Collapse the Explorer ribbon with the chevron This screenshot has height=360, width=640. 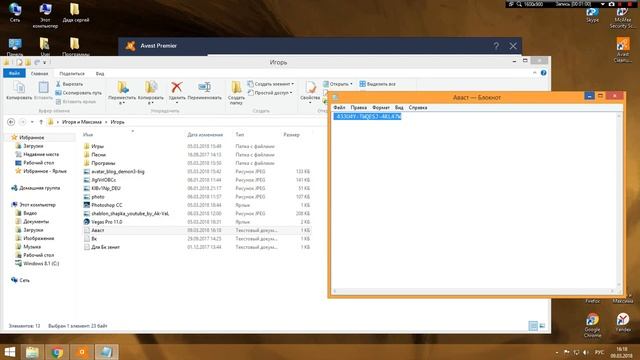534,73
